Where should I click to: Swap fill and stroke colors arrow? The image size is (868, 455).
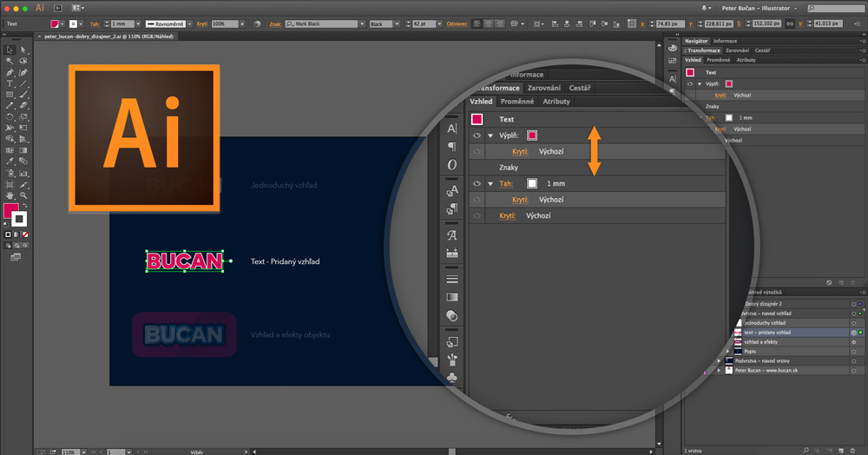25,206
